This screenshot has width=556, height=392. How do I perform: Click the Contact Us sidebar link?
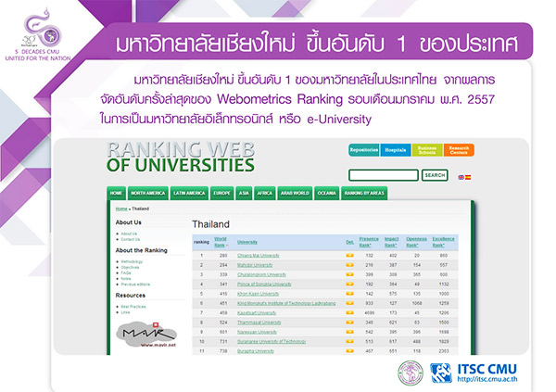(130, 239)
